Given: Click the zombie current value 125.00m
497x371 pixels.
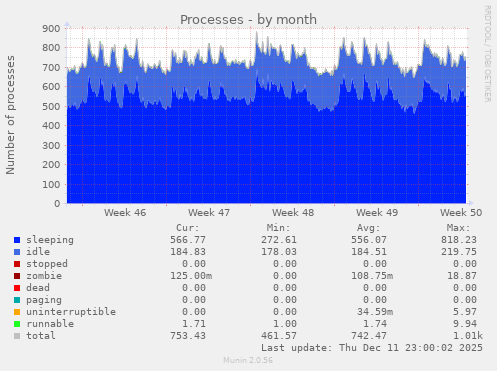Looking at the screenshot, I should pyautogui.click(x=191, y=276).
